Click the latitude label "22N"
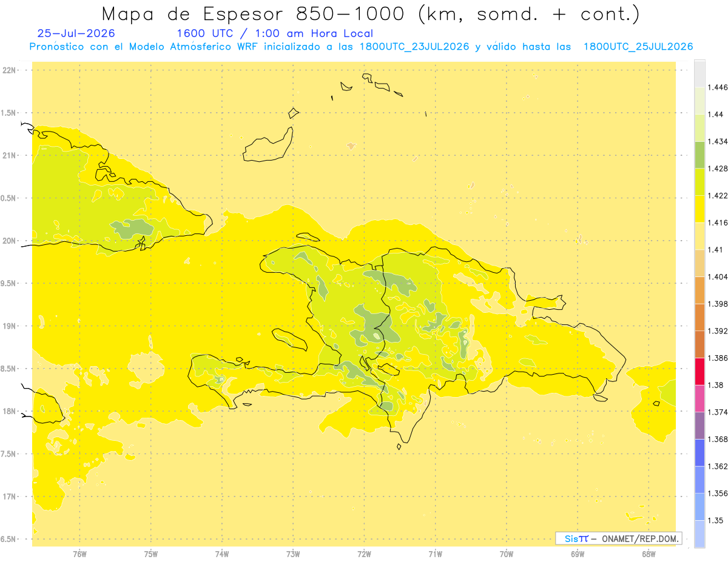This screenshot has width=728, height=562. tap(8, 70)
